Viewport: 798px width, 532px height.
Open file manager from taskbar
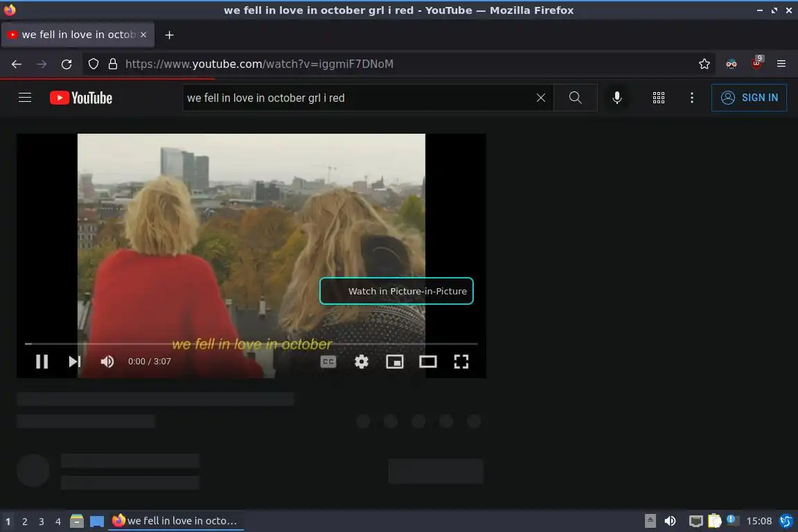[x=77, y=522]
